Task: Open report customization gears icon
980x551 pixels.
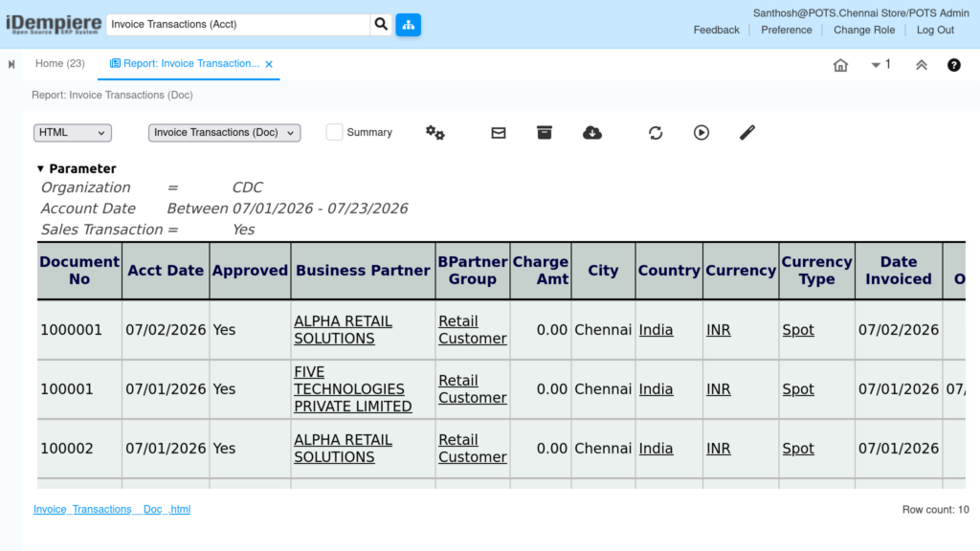Action: 435,132
